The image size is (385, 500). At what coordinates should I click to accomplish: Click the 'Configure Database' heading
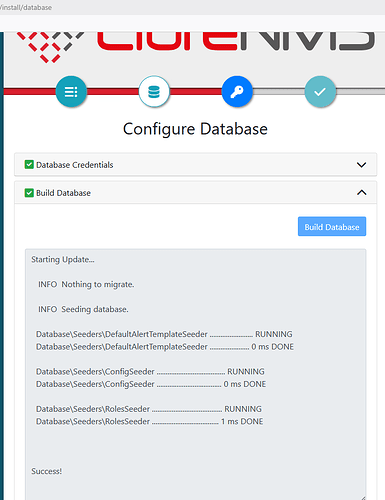pos(195,129)
